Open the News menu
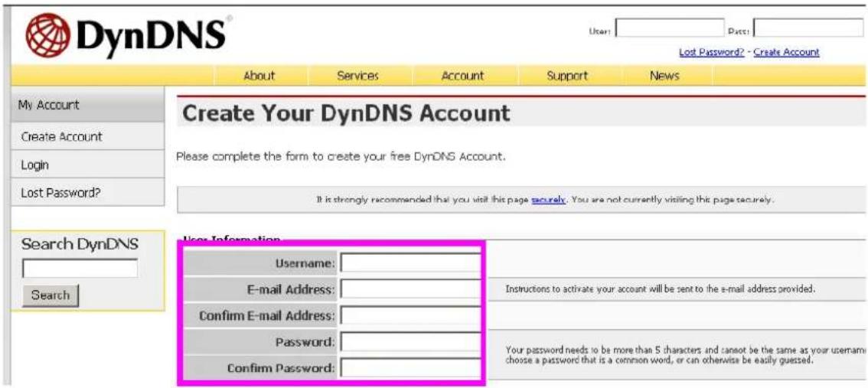The width and height of the screenshot is (868, 388). tap(664, 76)
